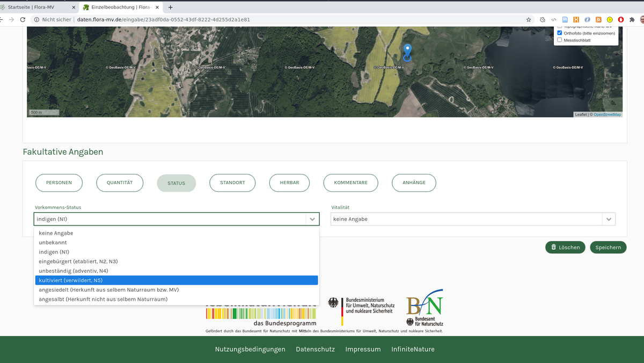Select 'kultiviert (verwildert, N5)' option
This screenshot has width=644, height=363.
[x=177, y=280]
